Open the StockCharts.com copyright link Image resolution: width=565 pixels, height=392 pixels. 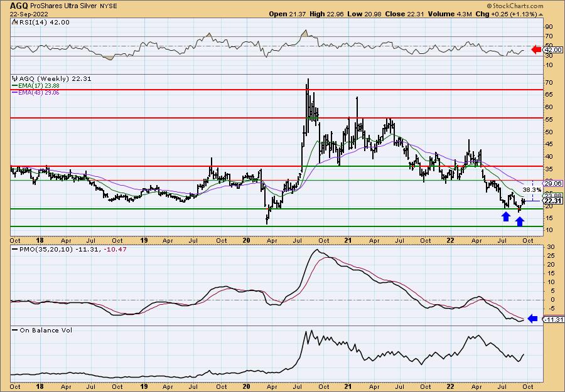(515, 6)
